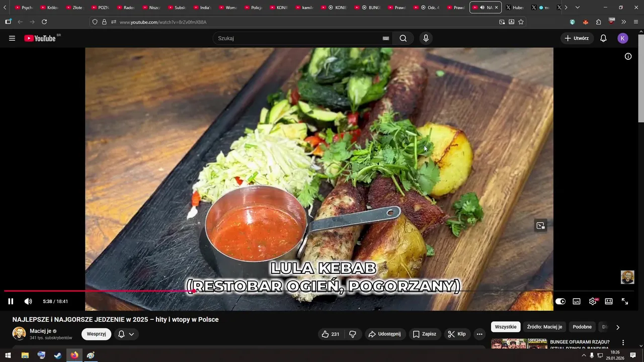Switch to theater mode

coord(609,301)
